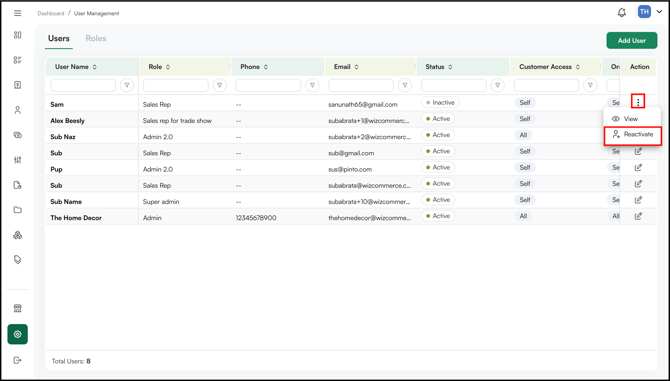Edit the Sub Name user row

638,200
